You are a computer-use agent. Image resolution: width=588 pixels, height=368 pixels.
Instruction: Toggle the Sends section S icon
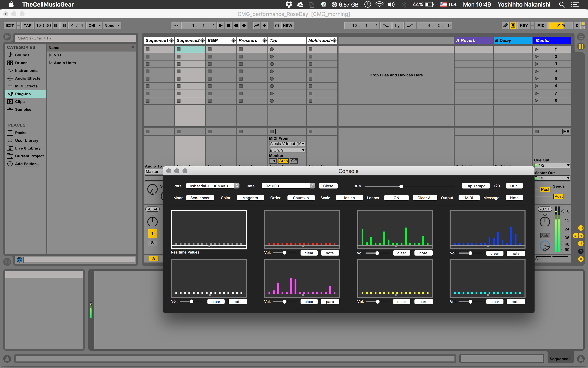[x=576, y=236]
